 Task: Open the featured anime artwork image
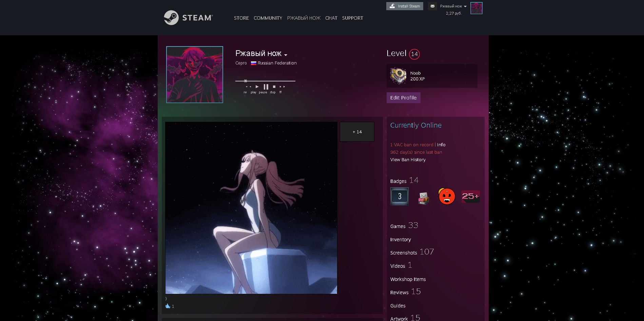(251, 208)
